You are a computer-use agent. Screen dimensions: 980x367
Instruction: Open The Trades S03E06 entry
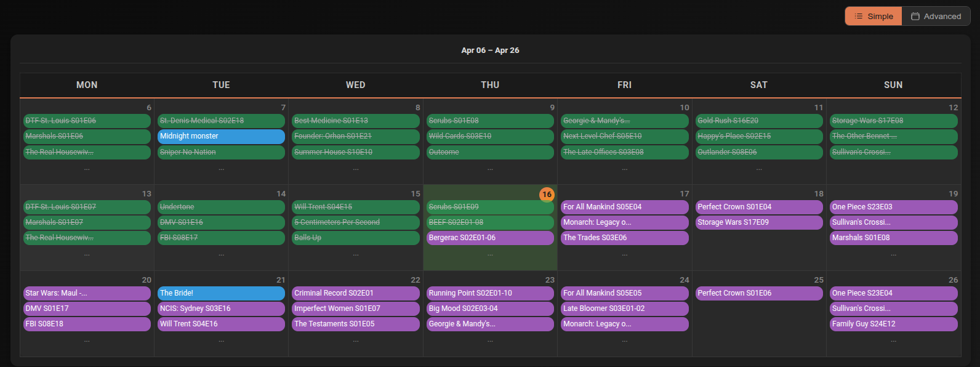[x=624, y=238]
